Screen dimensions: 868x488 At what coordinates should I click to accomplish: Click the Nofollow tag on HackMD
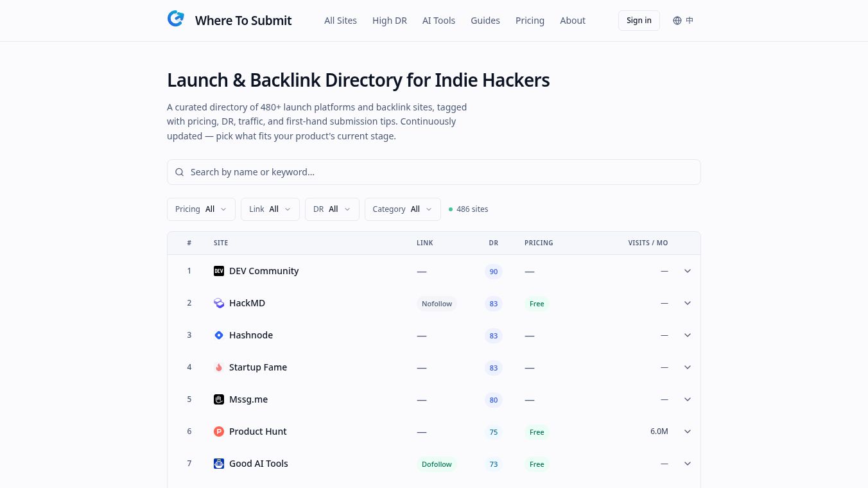point(437,304)
